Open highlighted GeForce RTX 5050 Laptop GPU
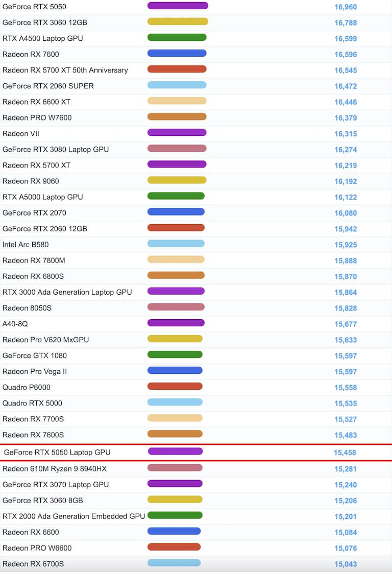The image size is (392, 572). [x=57, y=452]
